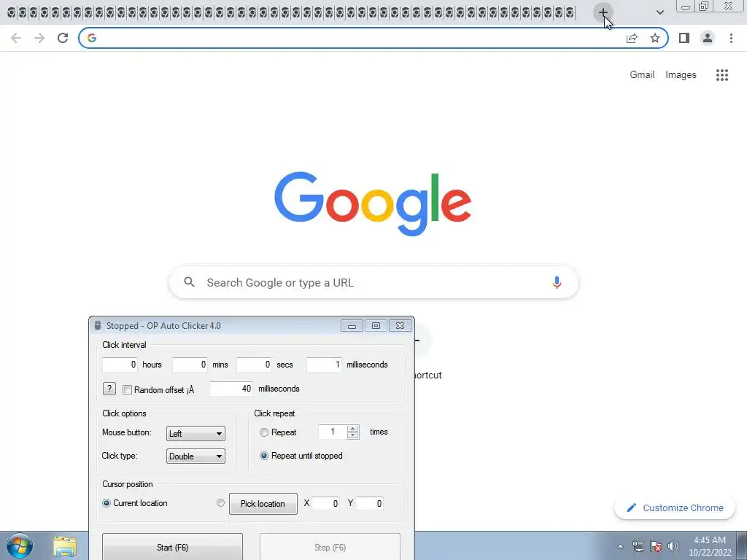Open the Gmail link
The height and width of the screenshot is (560, 747).
(x=642, y=75)
